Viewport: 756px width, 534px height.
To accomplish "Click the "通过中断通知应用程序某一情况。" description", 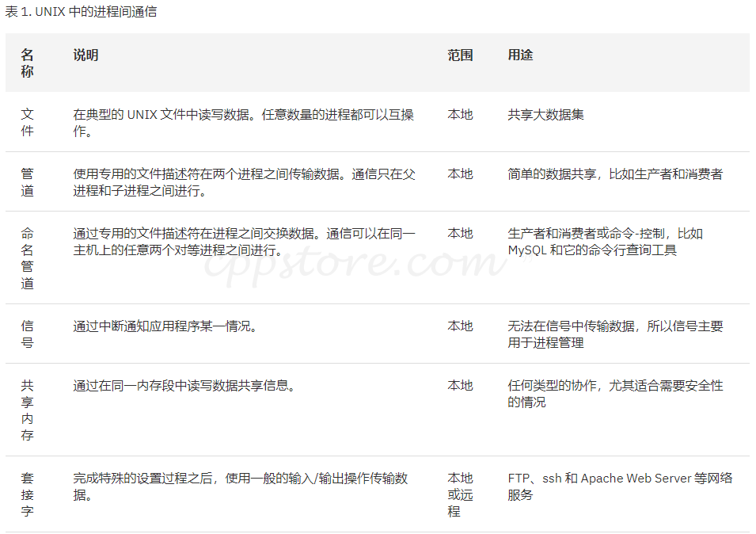I will tap(165, 326).
